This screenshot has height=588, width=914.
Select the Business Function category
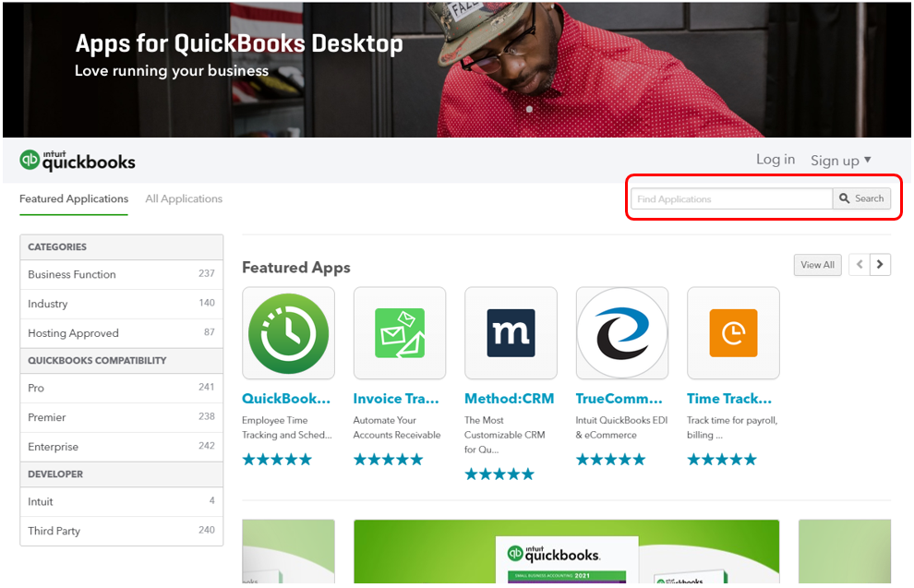pos(121,274)
